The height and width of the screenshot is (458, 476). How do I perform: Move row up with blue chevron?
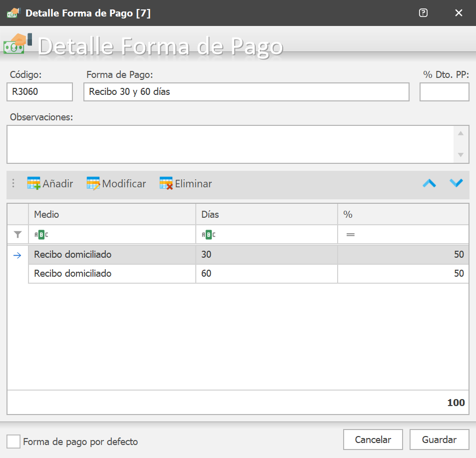tap(429, 183)
